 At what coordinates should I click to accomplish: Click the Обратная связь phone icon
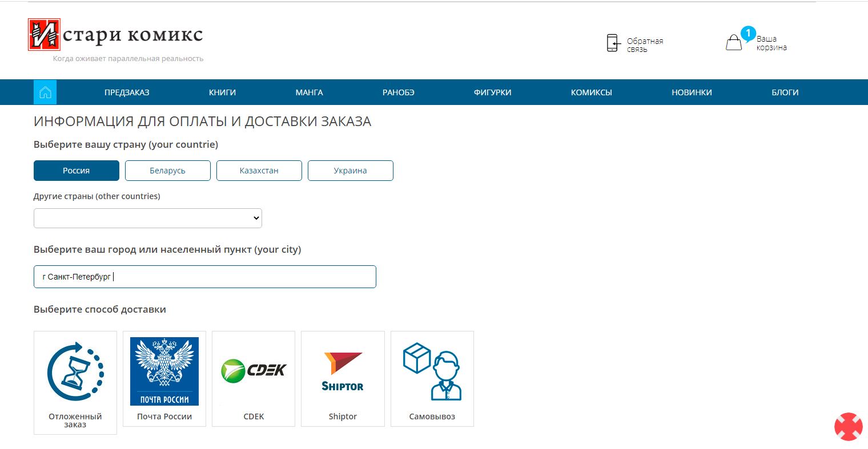pyautogui.click(x=613, y=43)
